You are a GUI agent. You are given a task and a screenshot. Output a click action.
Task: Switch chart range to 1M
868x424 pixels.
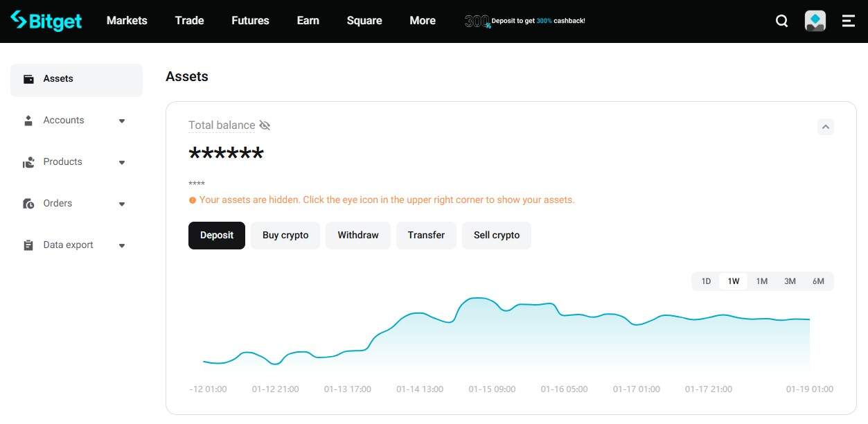coord(762,281)
